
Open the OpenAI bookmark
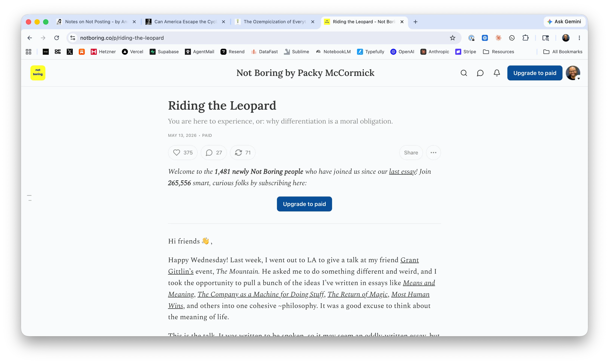(x=402, y=52)
